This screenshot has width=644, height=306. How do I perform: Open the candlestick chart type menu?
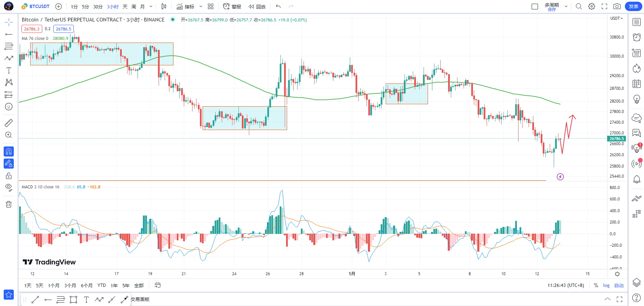164,6
